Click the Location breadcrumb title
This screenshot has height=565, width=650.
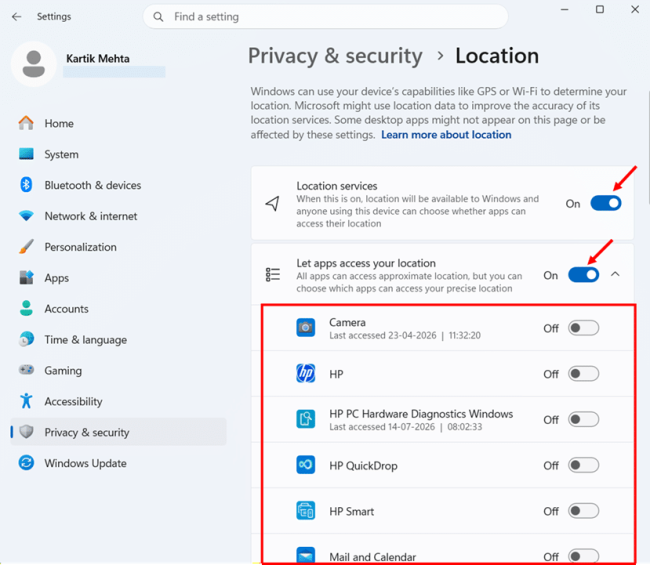(x=497, y=56)
